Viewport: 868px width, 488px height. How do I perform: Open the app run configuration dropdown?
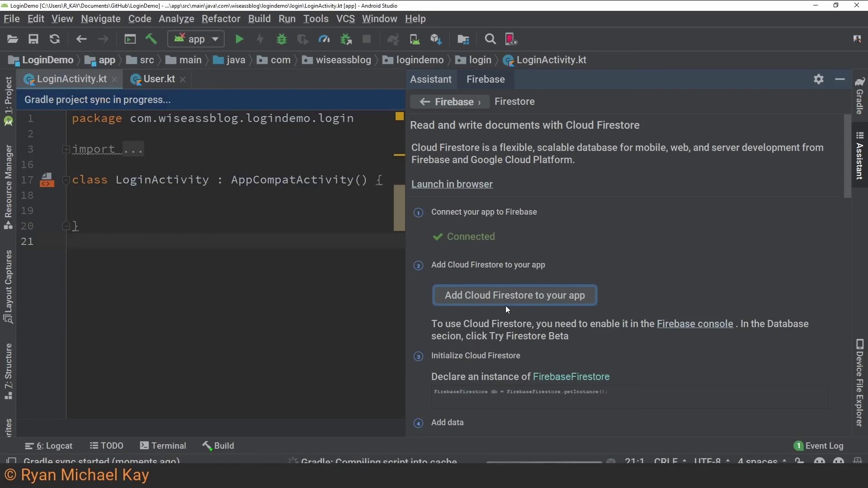click(196, 39)
